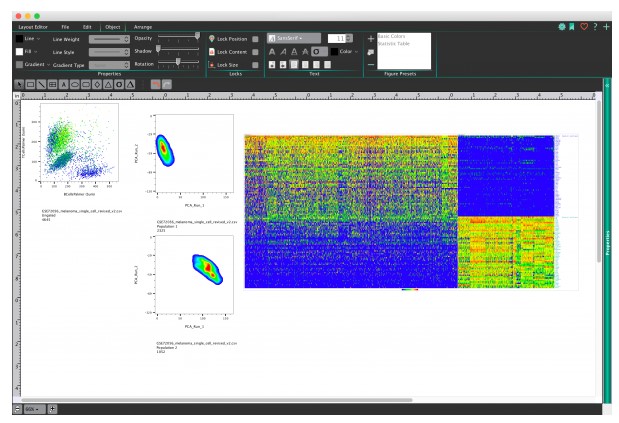619x423 pixels.
Task: Click the green bookmark icon
Action: [572, 27]
